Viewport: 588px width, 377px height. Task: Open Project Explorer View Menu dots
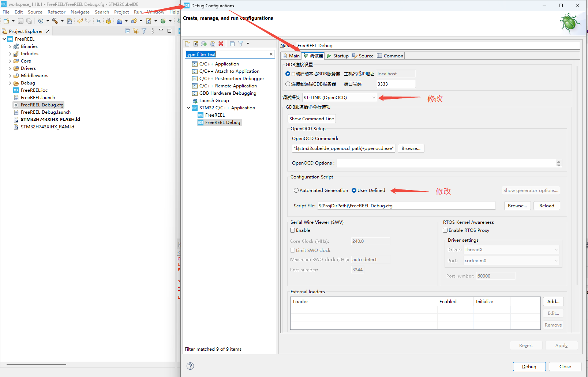pyautogui.click(x=153, y=31)
